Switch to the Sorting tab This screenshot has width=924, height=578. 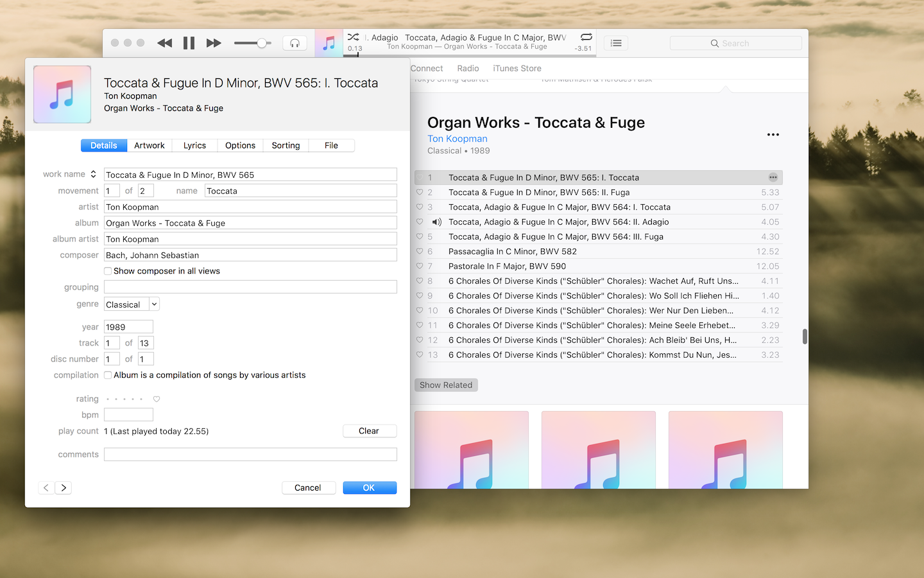pos(286,146)
